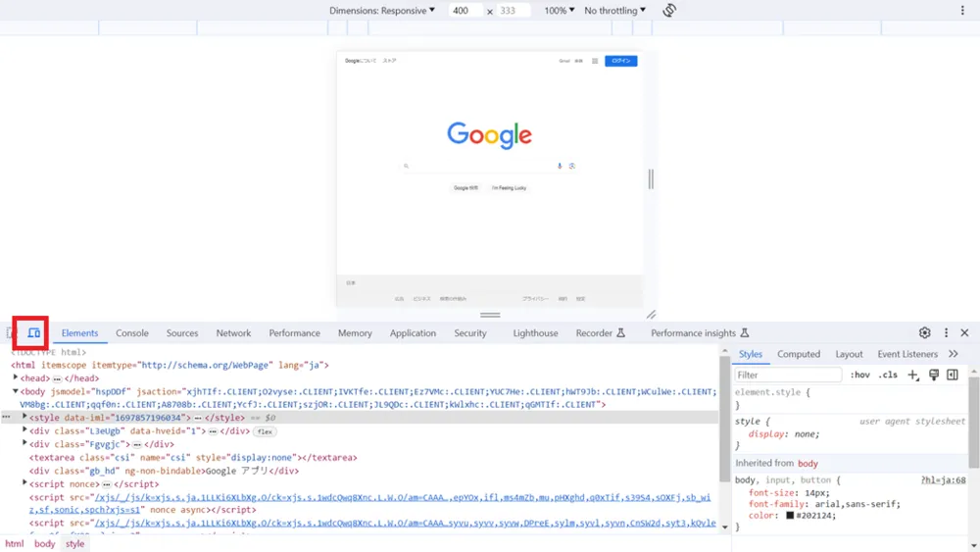Toggle the device toolbar icon
980x552 pixels.
33,333
